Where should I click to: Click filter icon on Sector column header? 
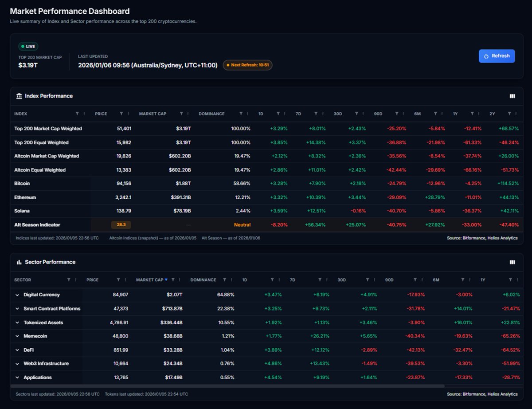coord(69,280)
